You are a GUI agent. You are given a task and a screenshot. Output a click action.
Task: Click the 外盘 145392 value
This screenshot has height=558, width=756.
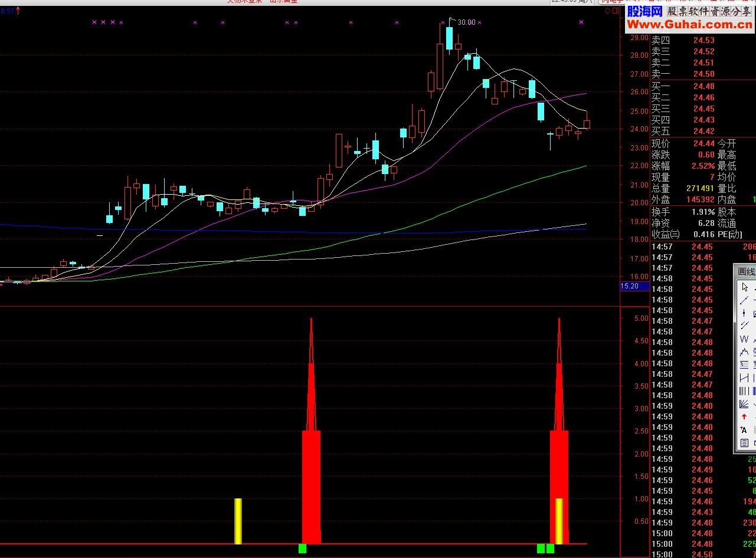pos(701,200)
